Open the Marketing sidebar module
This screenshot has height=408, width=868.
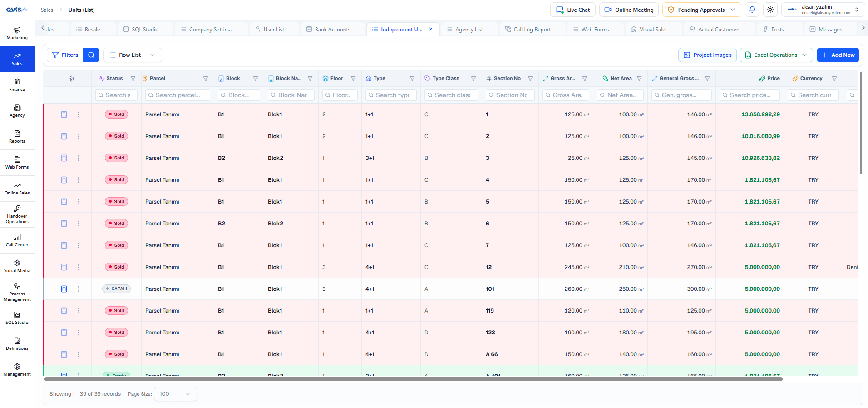[x=17, y=33]
